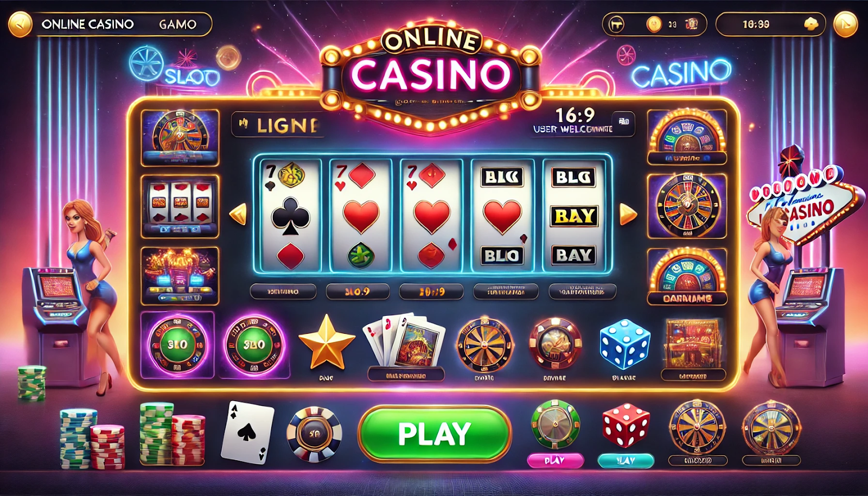Open the slot machine thumbnail on the left sidebar

[x=180, y=206]
